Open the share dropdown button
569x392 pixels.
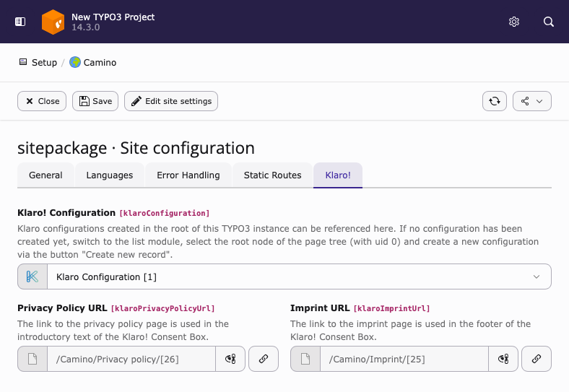click(532, 101)
